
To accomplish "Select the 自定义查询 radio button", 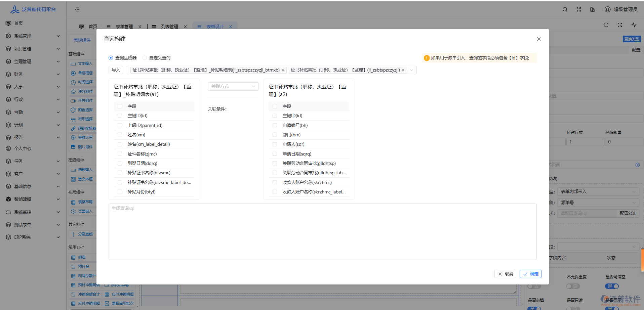I will [x=145, y=58].
